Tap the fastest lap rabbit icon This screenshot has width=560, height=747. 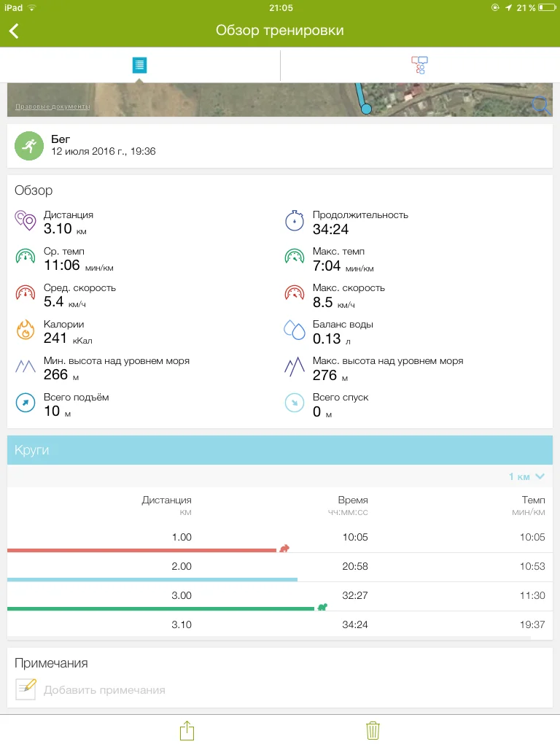(x=284, y=549)
